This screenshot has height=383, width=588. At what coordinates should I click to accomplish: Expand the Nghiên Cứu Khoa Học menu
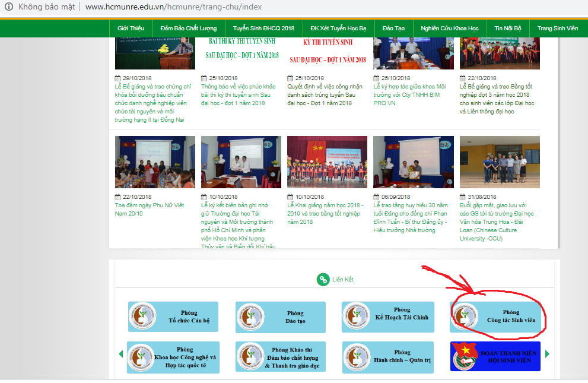(x=450, y=28)
